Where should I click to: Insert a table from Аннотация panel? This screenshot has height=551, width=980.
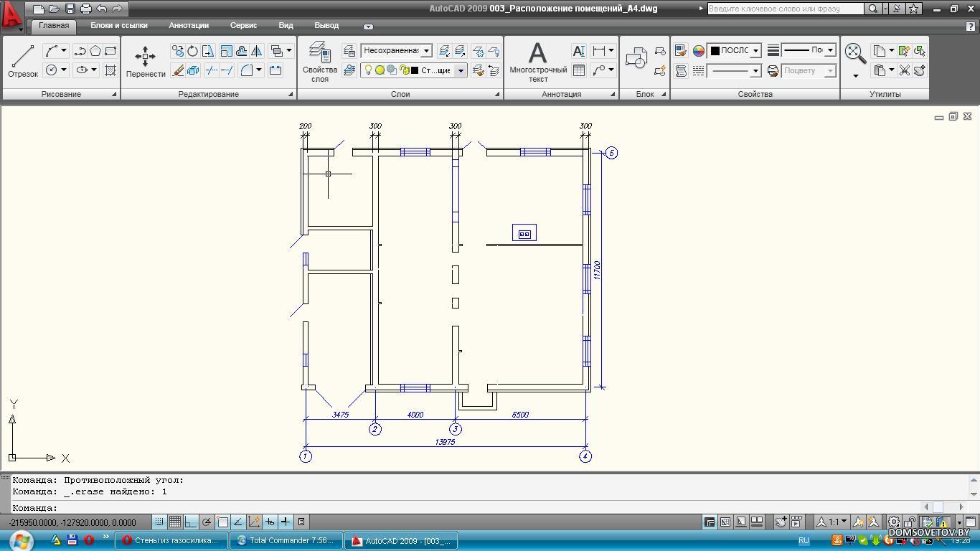coord(579,70)
